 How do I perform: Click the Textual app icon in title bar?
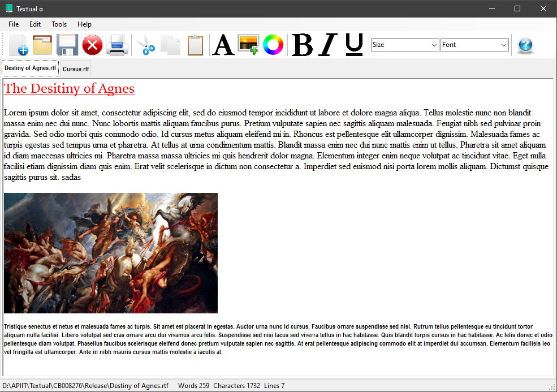coord(9,8)
